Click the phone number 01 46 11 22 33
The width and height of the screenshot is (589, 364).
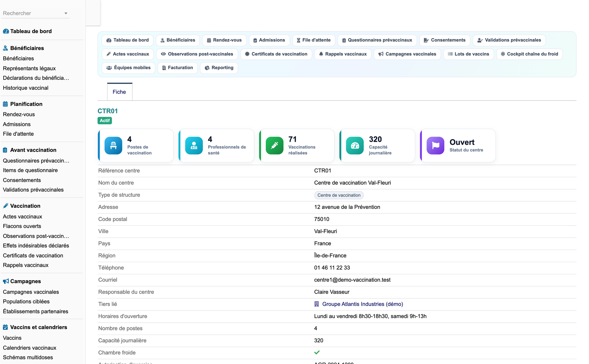click(332, 268)
